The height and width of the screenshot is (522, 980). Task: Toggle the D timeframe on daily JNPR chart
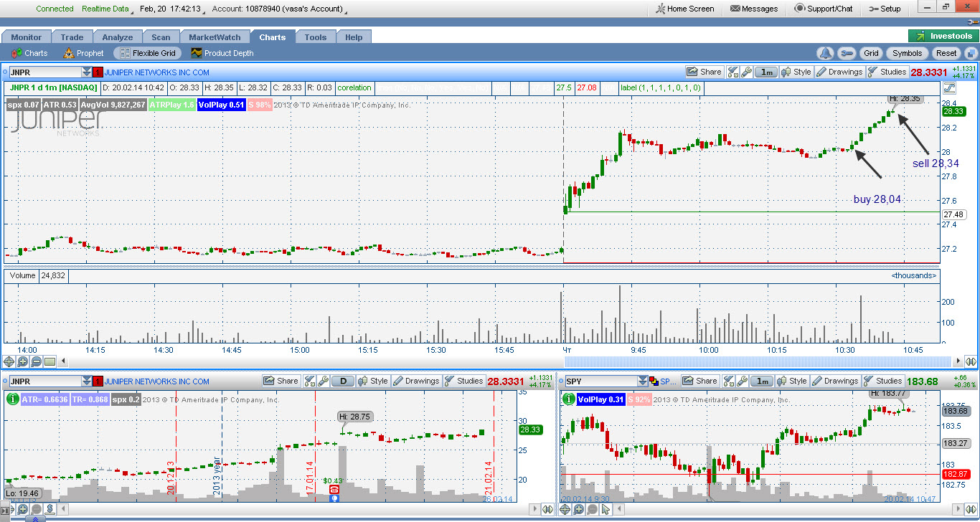pyautogui.click(x=343, y=381)
